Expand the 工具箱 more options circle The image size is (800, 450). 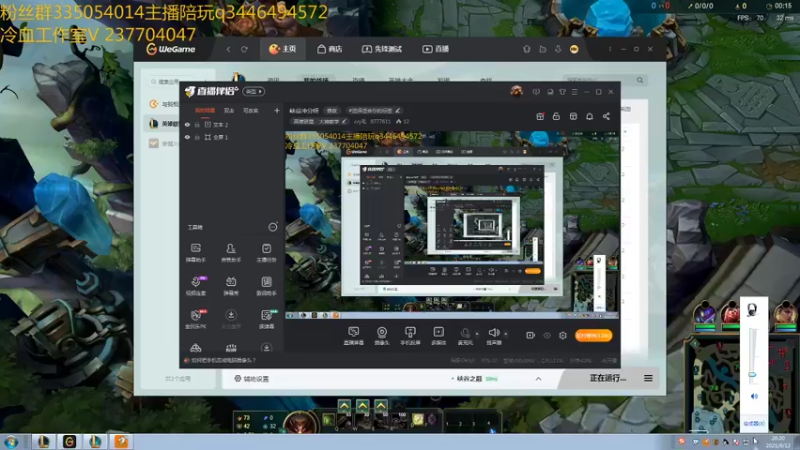(273, 227)
